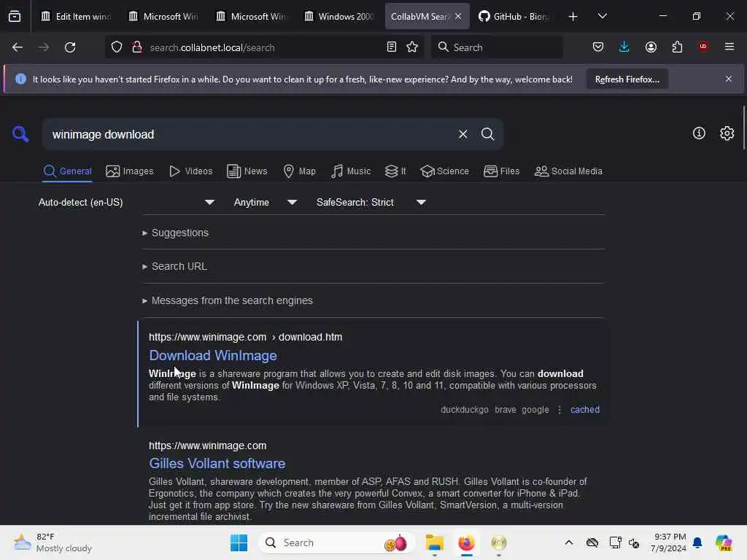Click the page vertical scrollbar

point(743,128)
